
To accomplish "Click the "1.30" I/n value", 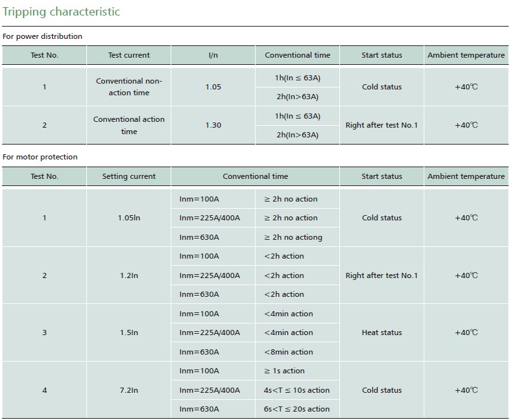I will click(x=213, y=125).
